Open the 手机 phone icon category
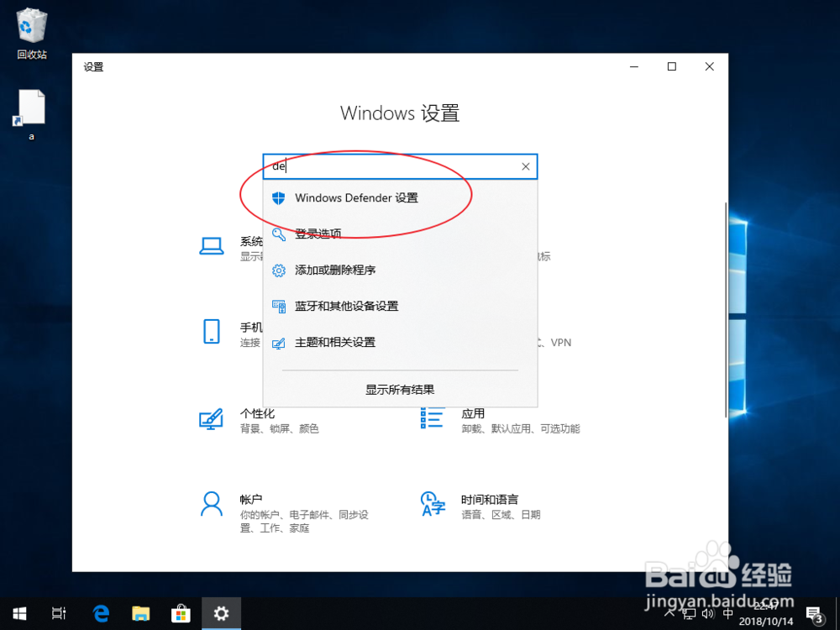This screenshot has height=630, width=840. click(212, 332)
